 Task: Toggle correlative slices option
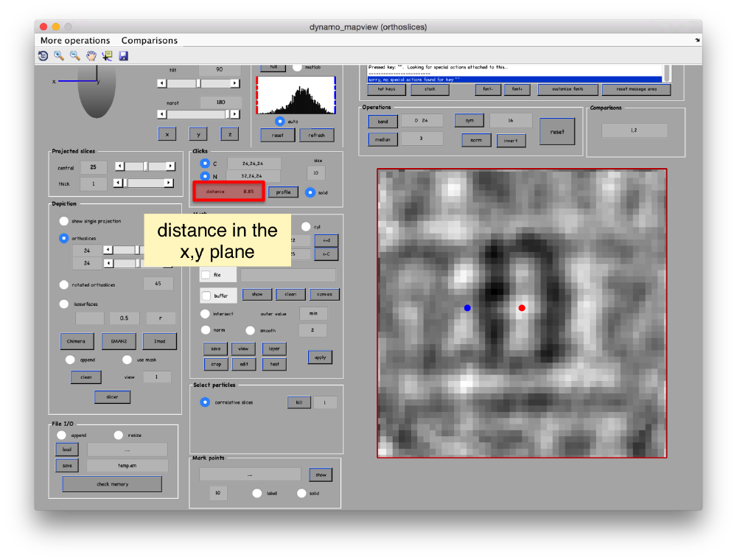[205, 402]
